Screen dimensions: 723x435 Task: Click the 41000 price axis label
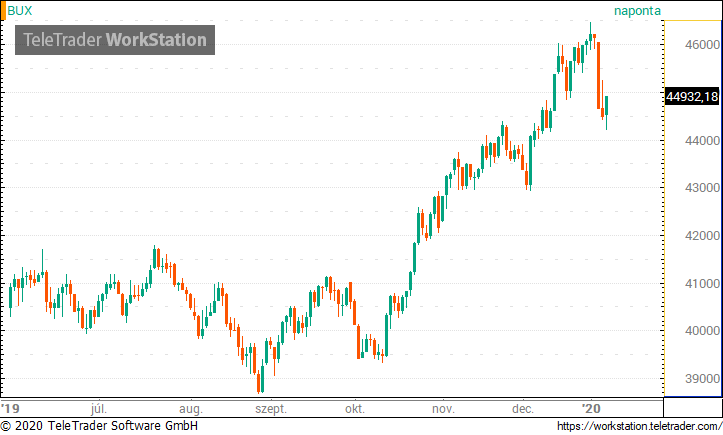coord(702,284)
